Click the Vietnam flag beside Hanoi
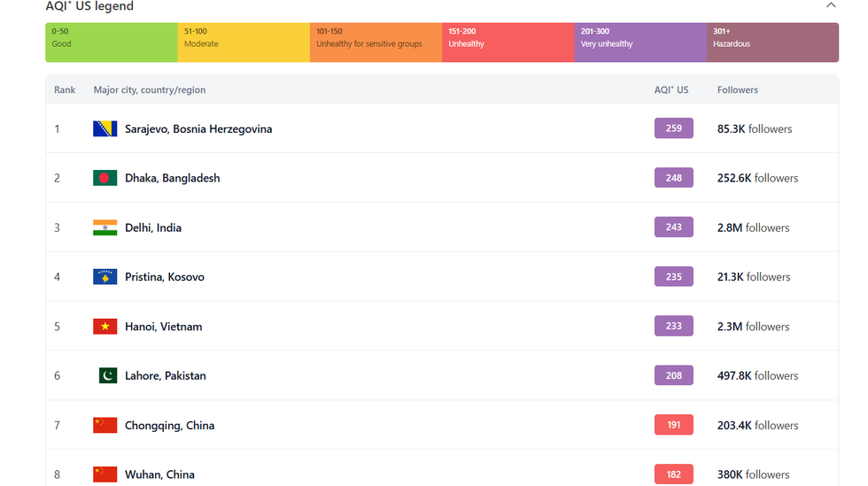This screenshot has height=486, width=868. pyautogui.click(x=105, y=327)
